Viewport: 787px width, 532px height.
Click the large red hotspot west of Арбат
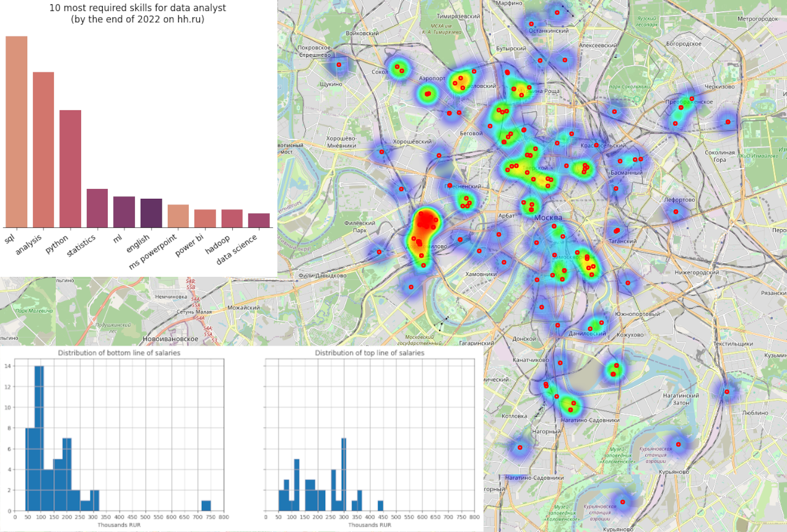click(x=426, y=222)
